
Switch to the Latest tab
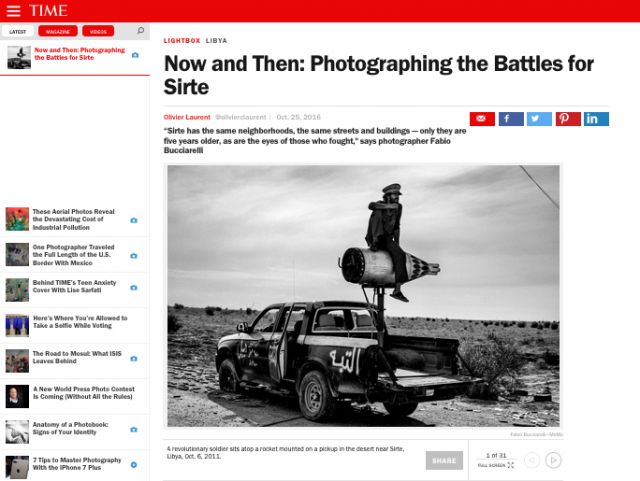(x=18, y=31)
